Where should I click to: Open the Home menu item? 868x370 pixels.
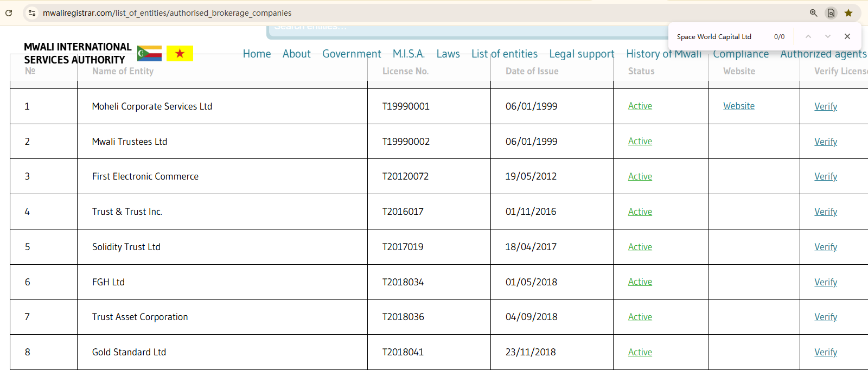[x=257, y=54]
